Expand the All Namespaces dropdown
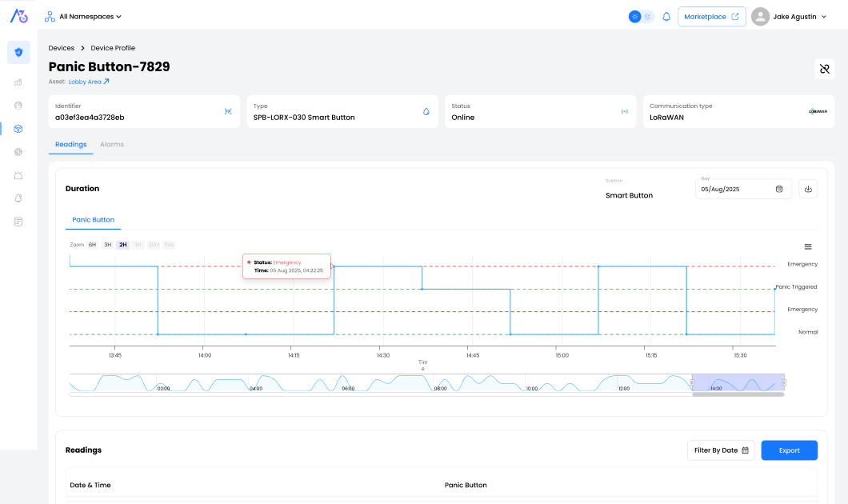 [x=84, y=16]
